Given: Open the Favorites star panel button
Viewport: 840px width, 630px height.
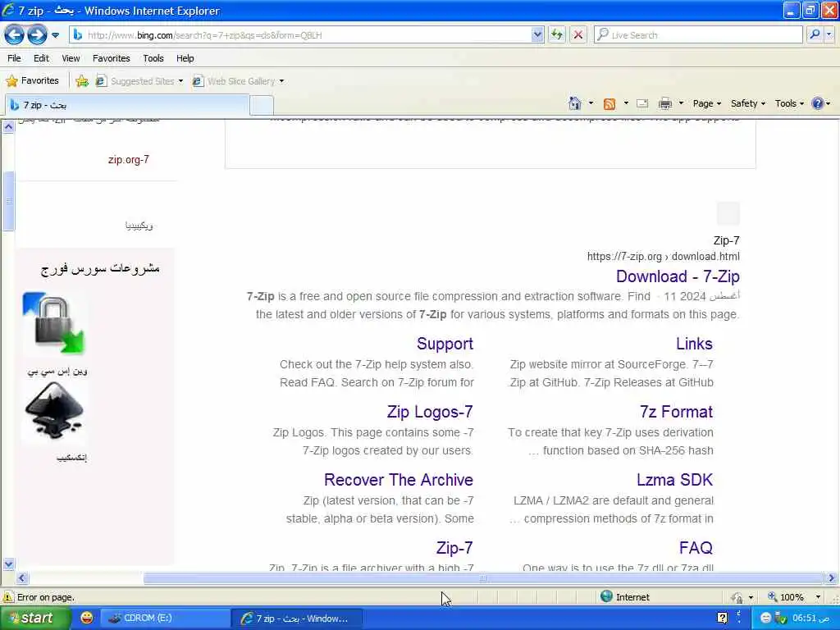Looking at the screenshot, I should click(x=32, y=81).
